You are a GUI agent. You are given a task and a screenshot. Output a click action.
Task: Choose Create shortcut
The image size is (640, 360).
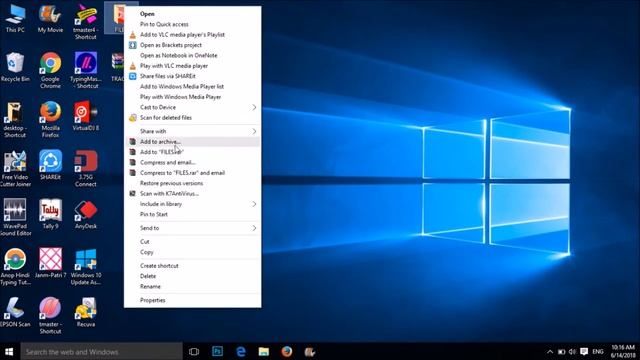193,266
